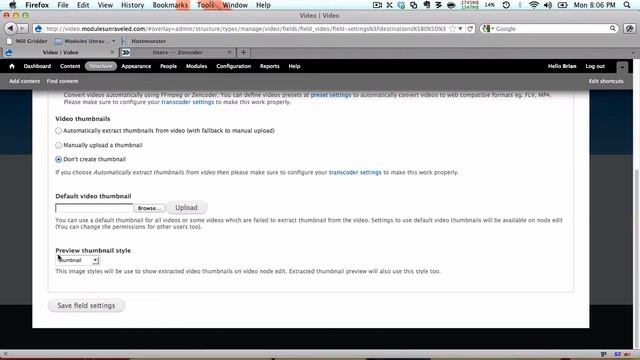This screenshot has width=640, height=360.
Task: Expand the Modules Unraveled bookmark folder
Action: (x=85, y=41)
